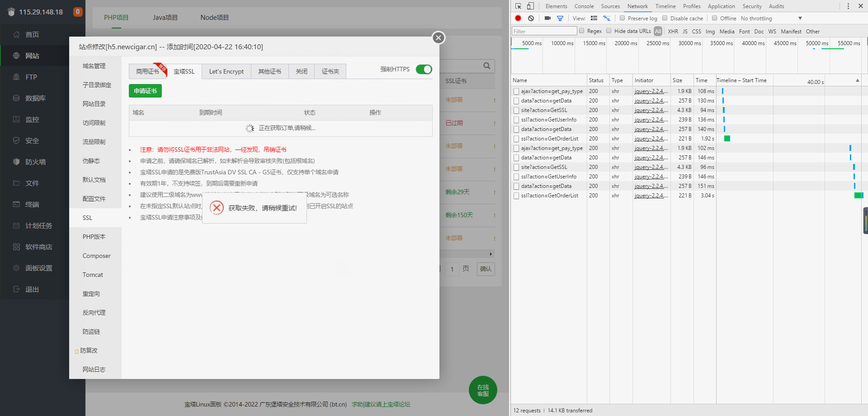The image size is (868, 416).
Task: Click the page number input box
Action: (452, 269)
